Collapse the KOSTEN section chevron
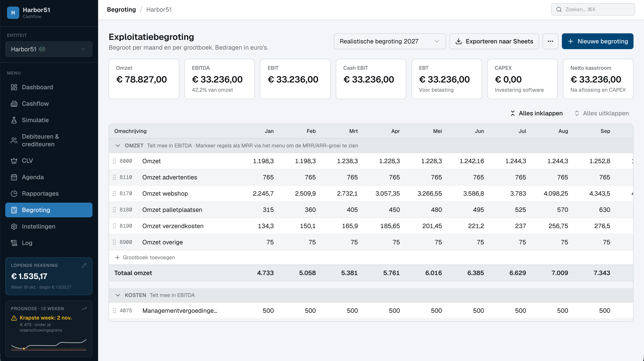Viewport: 644px width, 361px height. pyautogui.click(x=118, y=295)
